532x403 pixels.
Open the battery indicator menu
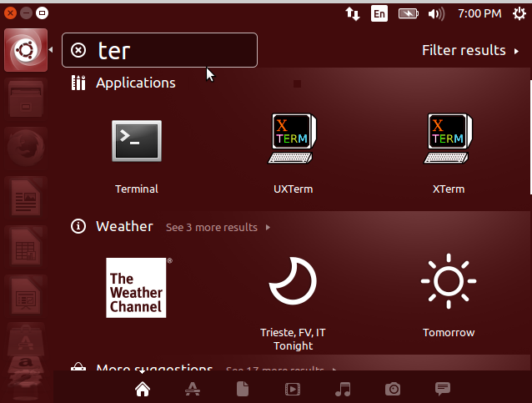(x=408, y=14)
